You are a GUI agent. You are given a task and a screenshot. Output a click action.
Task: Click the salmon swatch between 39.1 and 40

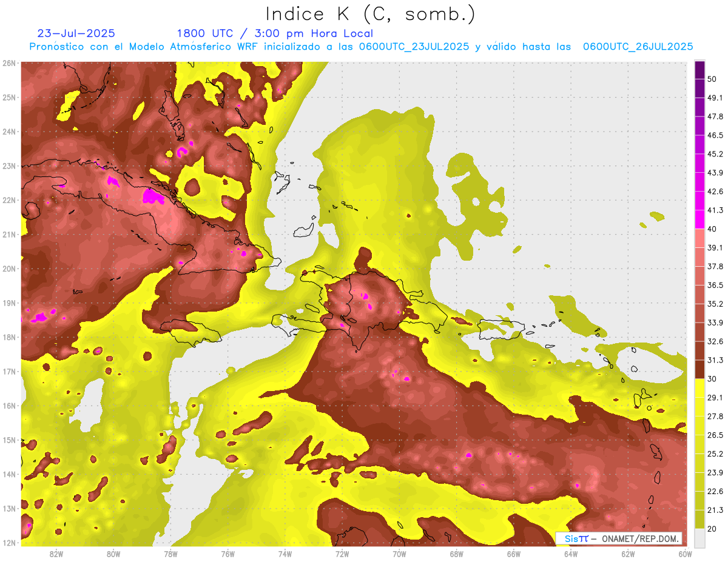[x=699, y=238]
